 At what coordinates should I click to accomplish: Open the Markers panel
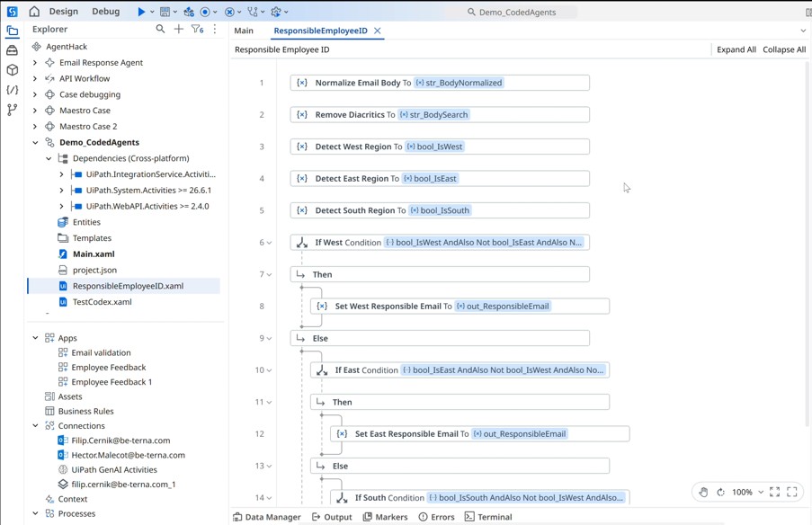click(x=385, y=517)
